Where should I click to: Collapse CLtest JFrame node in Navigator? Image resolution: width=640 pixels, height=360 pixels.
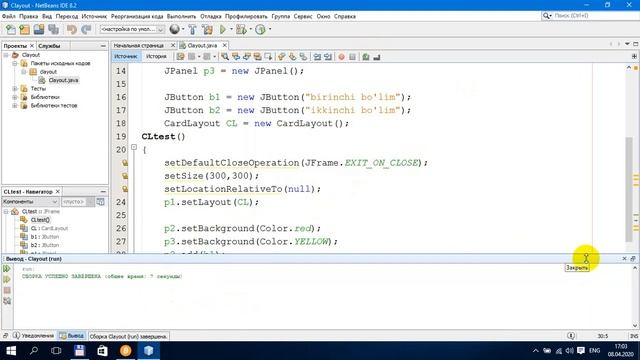(6, 211)
